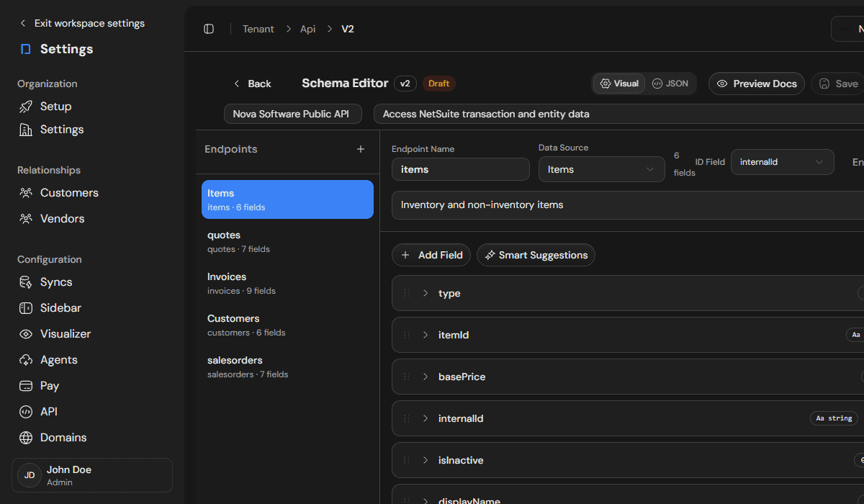Select the Customers endpoint in list
864x504 pixels.
[287, 325]
